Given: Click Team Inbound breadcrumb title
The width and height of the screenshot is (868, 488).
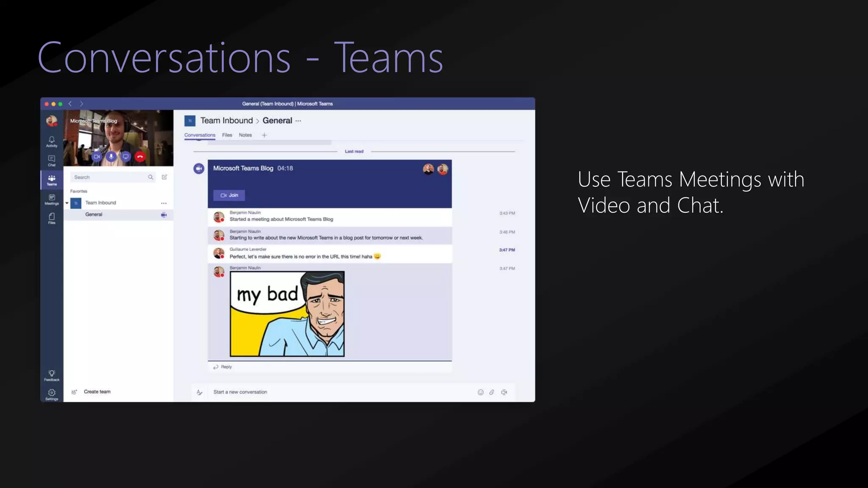Looking at the screenshot, I should point(226,121).
